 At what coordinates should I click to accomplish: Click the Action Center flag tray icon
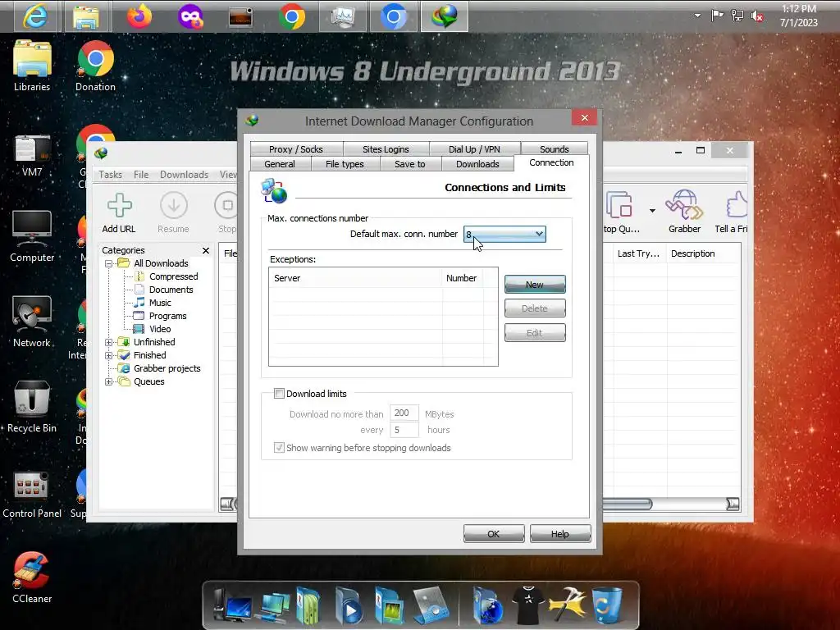pos(717,16)
